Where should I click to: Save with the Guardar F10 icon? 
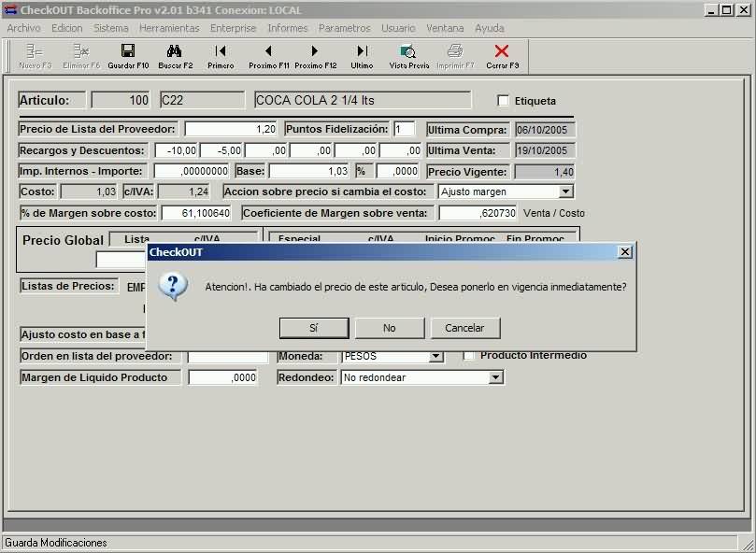[128, 50]
